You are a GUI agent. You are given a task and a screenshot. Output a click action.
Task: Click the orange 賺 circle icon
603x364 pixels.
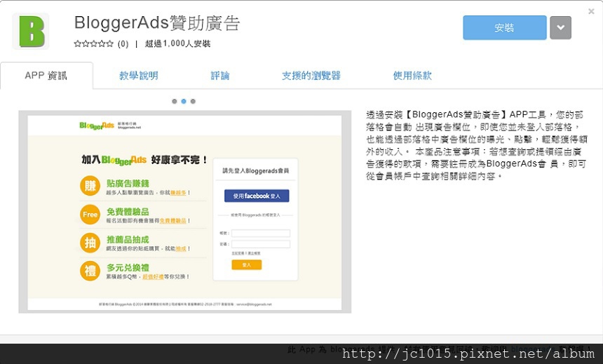(x=90, y=186)
